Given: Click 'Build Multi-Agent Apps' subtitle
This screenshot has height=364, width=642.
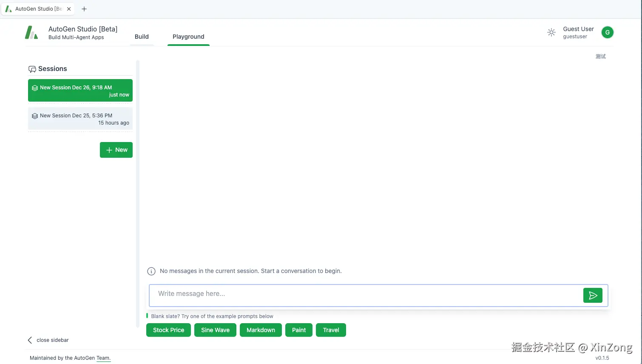Looking at the screenshot, I should click(76, 37).
